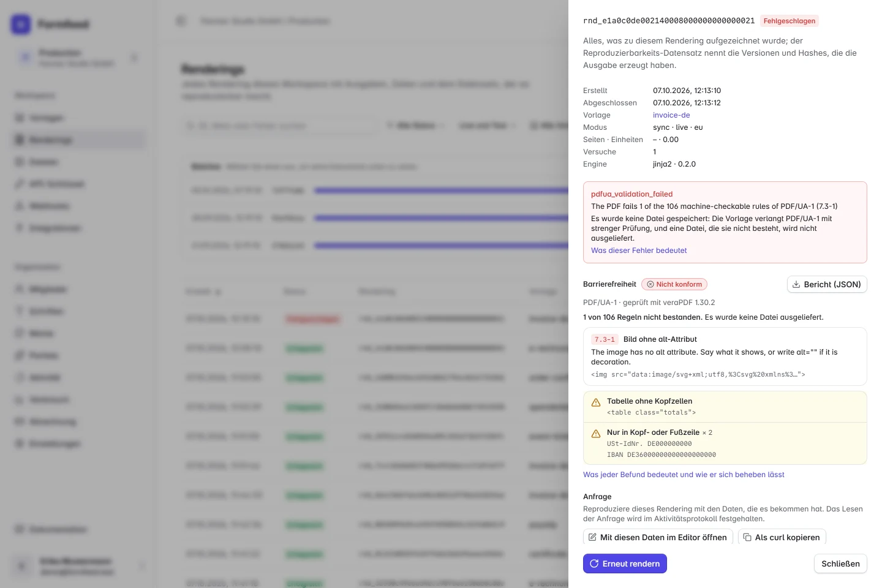This screenshot has height=588, width=882.
Task: Click the Erneut rendern button
Action: pos(625,563)
